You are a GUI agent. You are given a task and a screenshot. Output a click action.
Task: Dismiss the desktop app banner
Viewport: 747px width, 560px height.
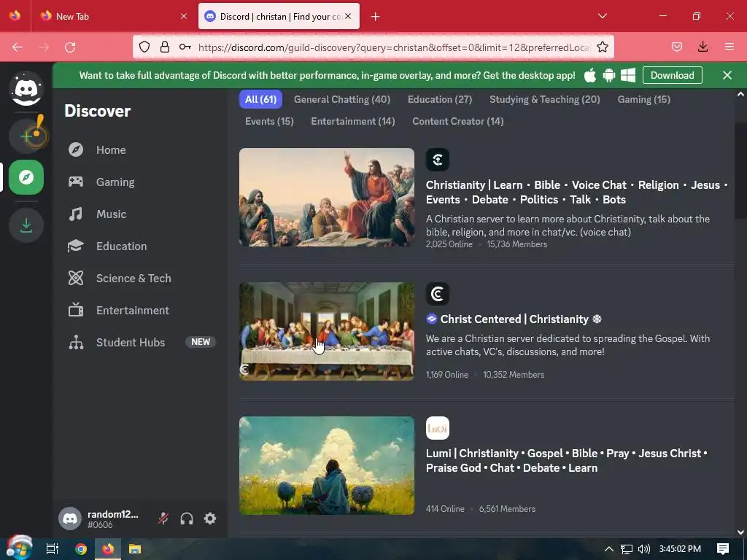[727, 75]
